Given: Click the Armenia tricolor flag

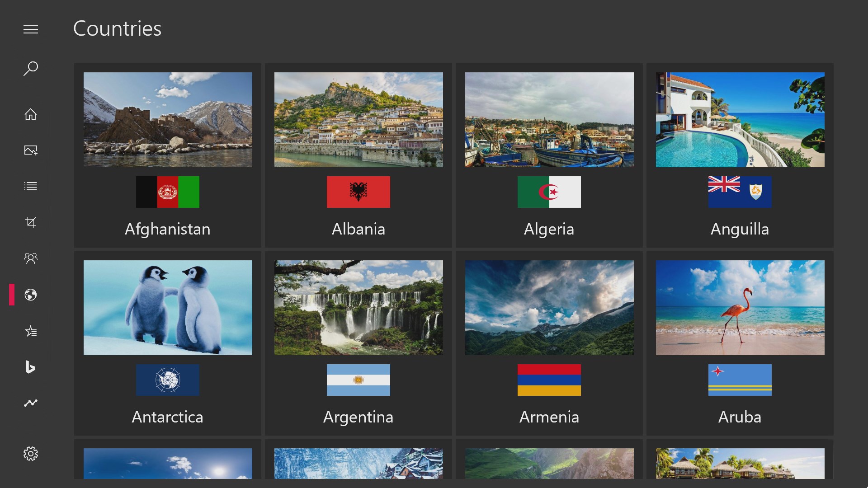Looking at the screenshot, I should 549,380.
